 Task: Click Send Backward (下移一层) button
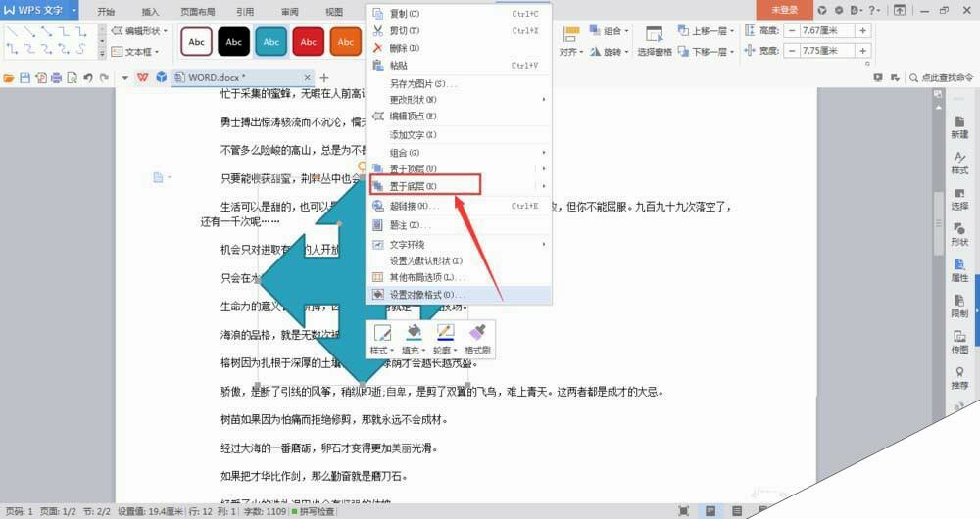tap(706, 52)
